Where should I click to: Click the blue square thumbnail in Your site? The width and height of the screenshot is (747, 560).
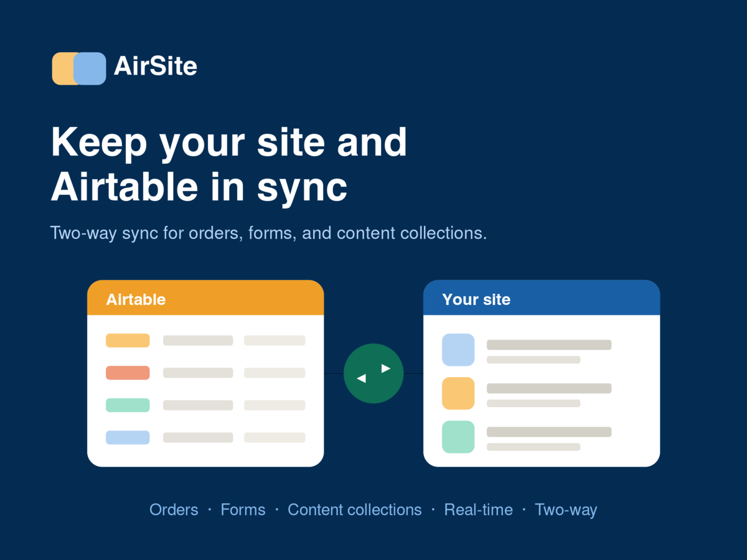[x=458, y=350]
